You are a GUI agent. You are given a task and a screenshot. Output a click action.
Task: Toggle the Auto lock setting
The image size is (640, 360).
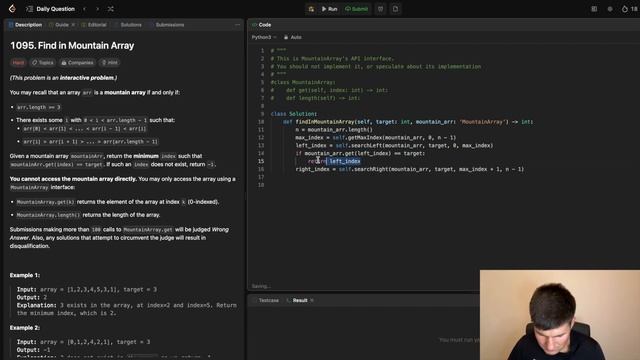(x=293, y=37)
